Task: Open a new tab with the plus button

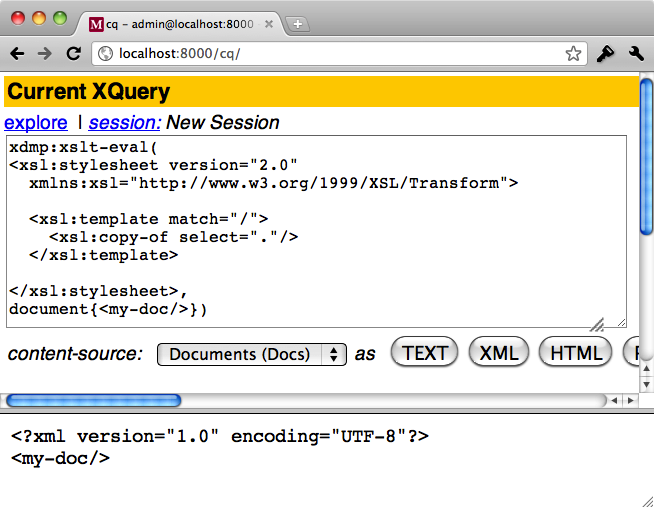Action: click(x=298, y=24)
